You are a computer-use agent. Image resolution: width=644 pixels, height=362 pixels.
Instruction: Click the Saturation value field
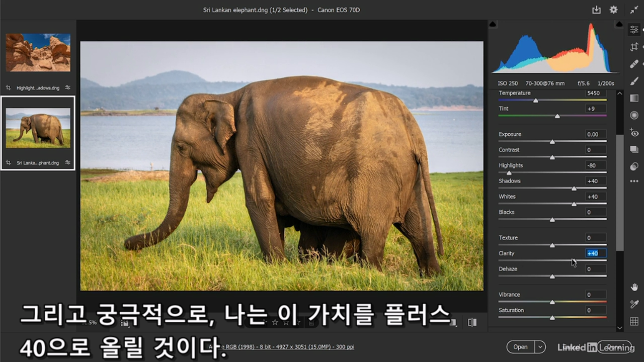tap(596, 310)
